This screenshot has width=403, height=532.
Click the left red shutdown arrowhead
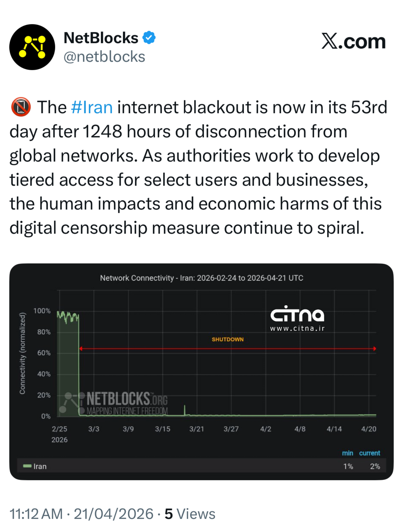pos(81,349)
